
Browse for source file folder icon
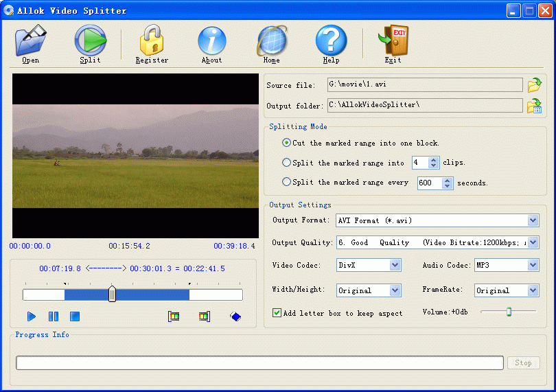(534, 85)
